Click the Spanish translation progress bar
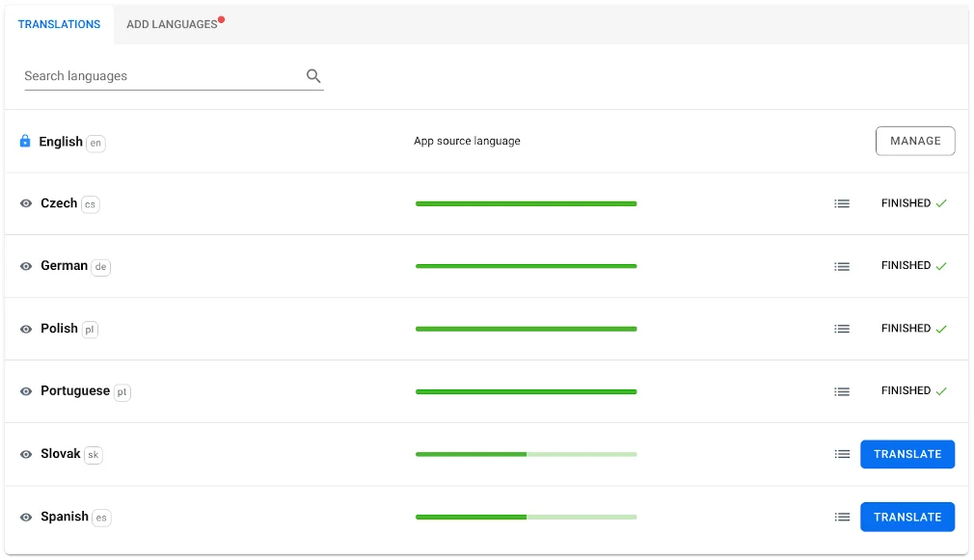The image size is (974, 560). [x=526, y=517]
